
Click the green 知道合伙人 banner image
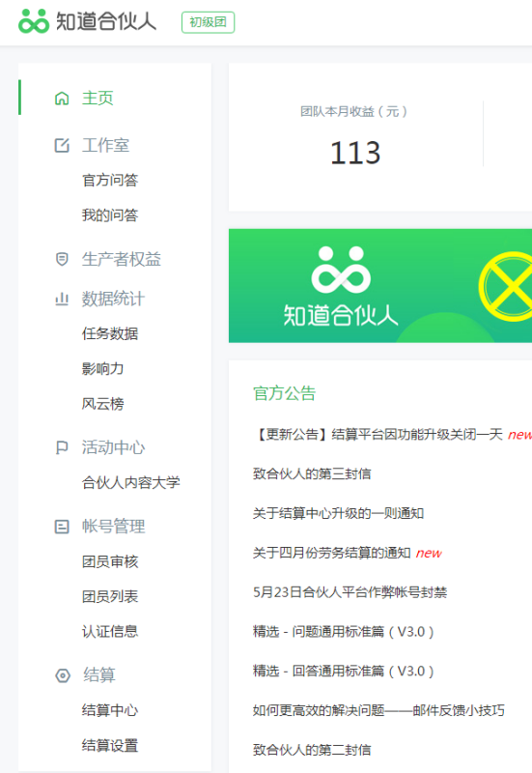(x=380, y=286)
